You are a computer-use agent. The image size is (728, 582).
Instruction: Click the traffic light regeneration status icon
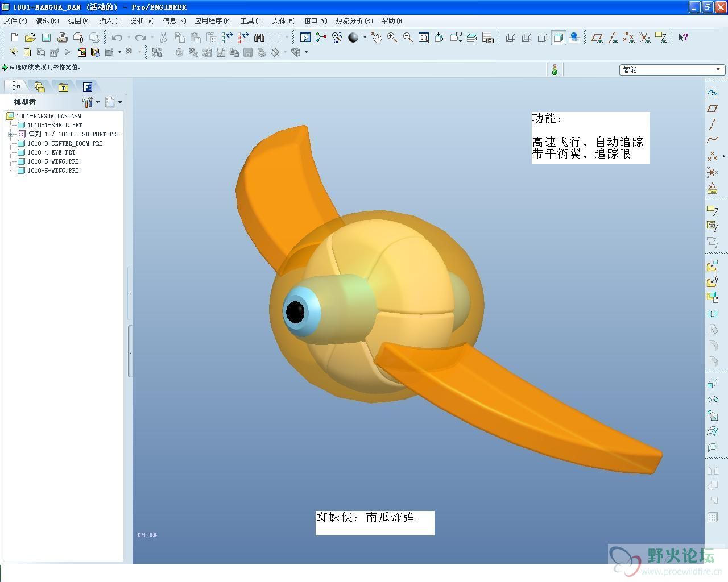pyautogui.click(x=555, y=69)
